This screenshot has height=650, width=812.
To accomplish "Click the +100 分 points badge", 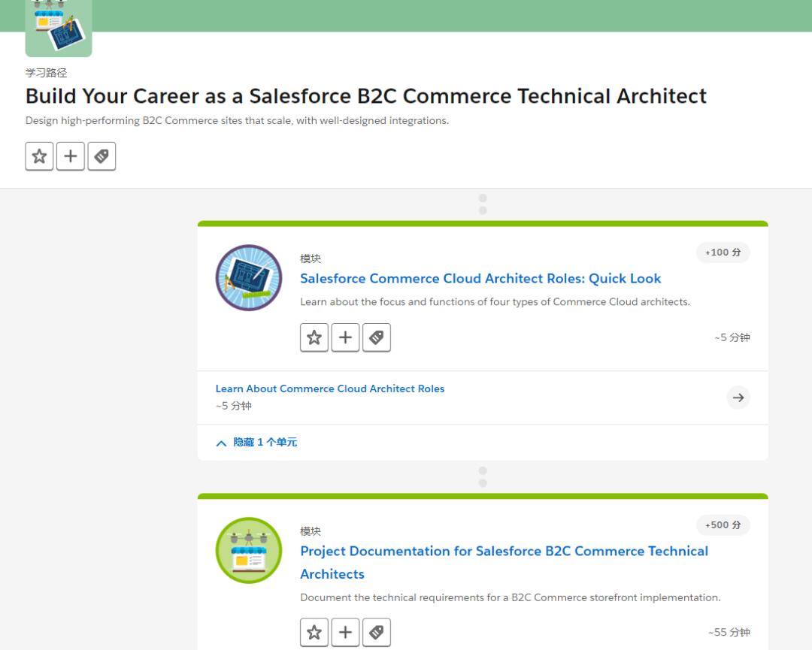I will [723, 252].
